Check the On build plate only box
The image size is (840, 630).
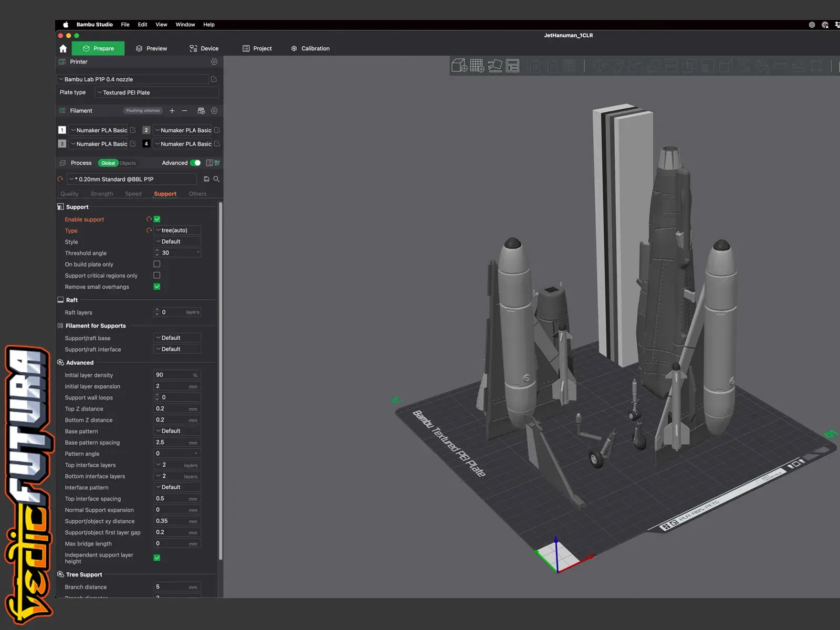157,264
